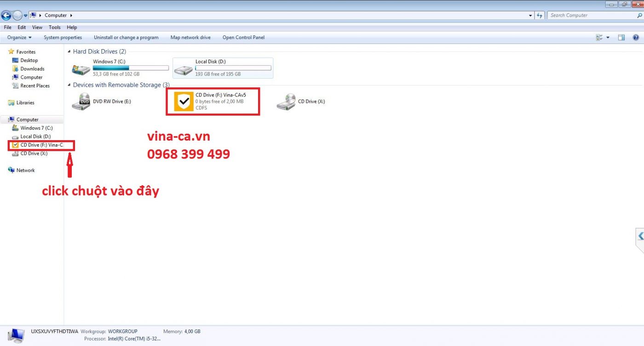The width and height of the screenshot is (644, 346).
Task: Click System properties button
Action: 63,37
